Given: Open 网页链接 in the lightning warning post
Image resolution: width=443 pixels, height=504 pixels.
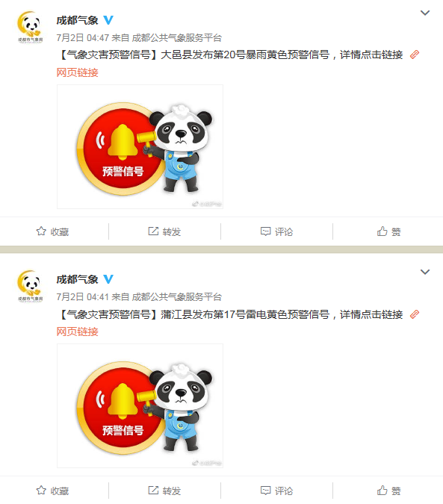Looking at the screenshot, I should (x=78, y=332).
